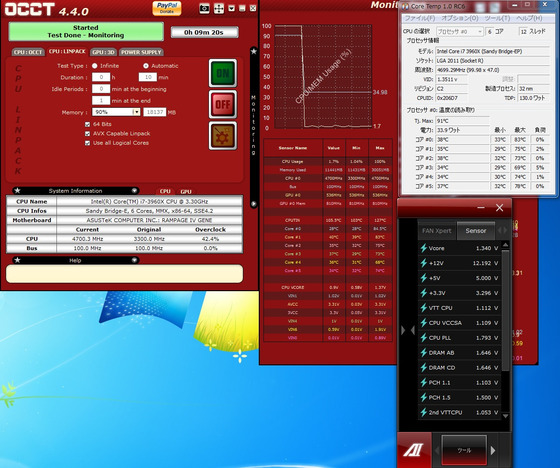Open the ファイル(F) menu in Core Temp
The height and width of the screenshot is (468, 560).
[x=420, y=18]
